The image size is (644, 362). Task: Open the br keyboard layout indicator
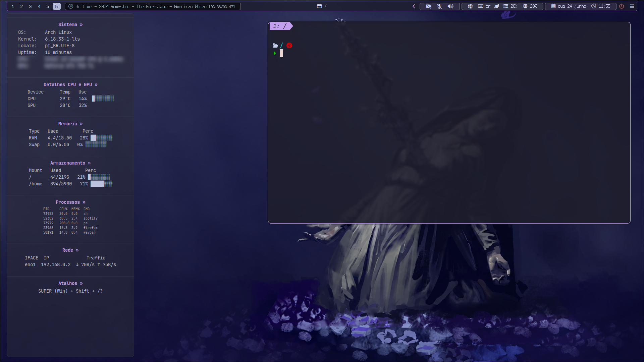pyautogui.click(x=484, y=6)
